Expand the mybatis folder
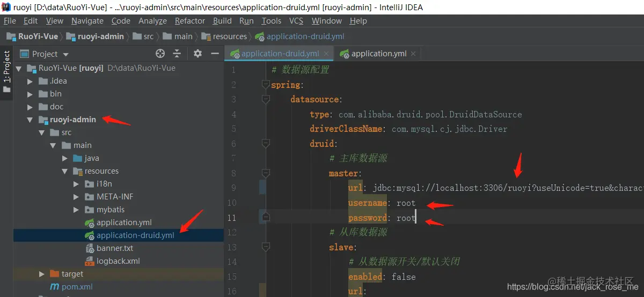Viewport: 644px width, 297px height. click(x=77, y=210)
